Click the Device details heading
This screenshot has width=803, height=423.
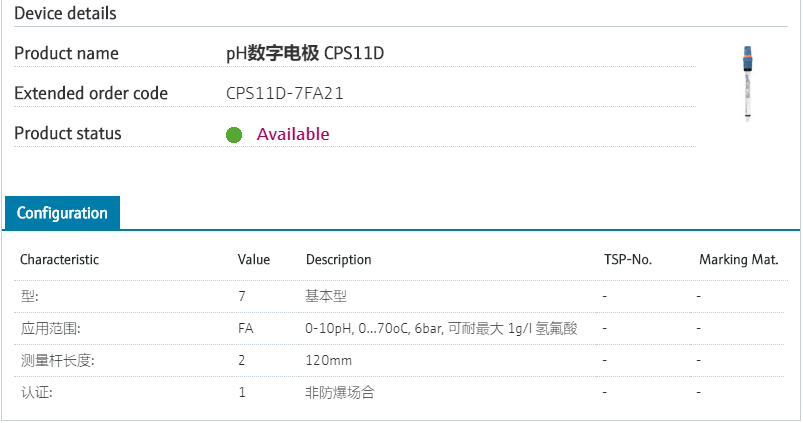pyautogui.click(x=65, y=14)
